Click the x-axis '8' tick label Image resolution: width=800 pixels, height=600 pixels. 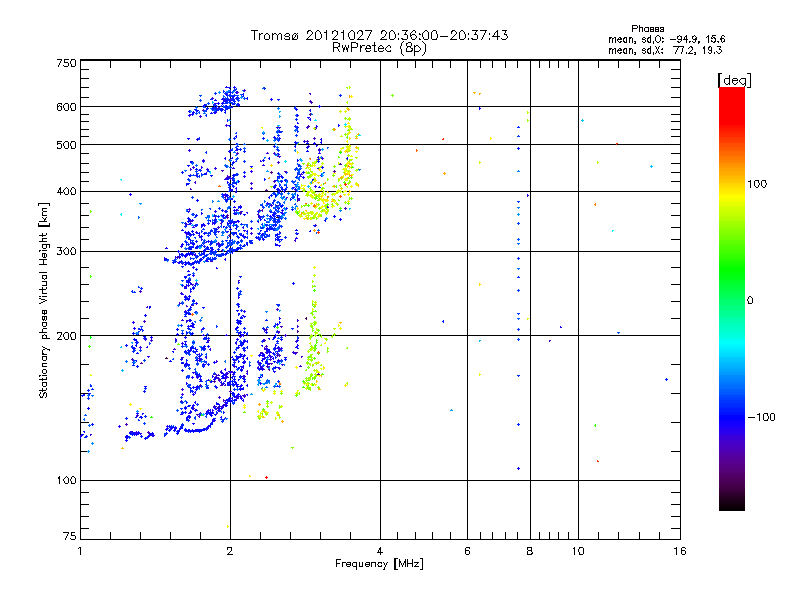pyautogui.click(x=530, y=551)
